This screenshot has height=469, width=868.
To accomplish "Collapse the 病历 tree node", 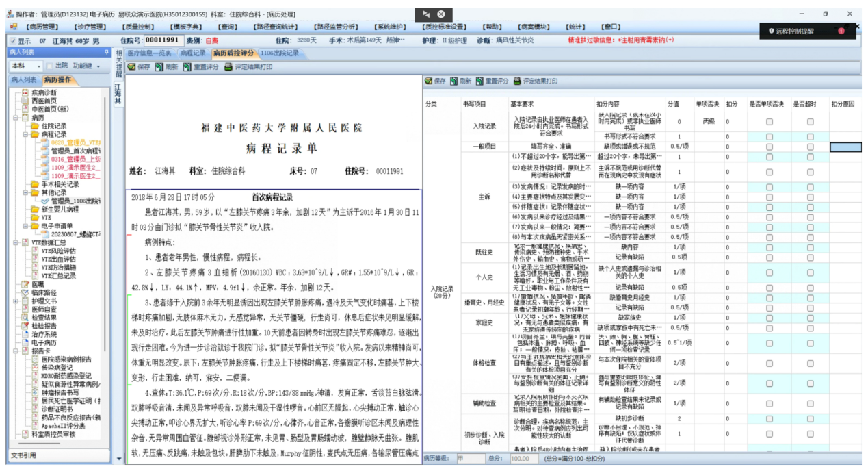I will [x=16, y=118].
